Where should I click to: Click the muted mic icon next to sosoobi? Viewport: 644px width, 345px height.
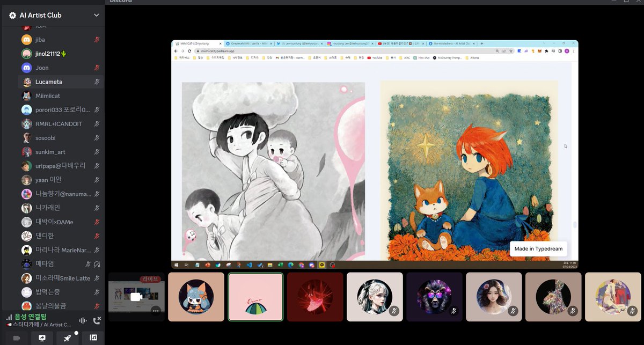97,138
